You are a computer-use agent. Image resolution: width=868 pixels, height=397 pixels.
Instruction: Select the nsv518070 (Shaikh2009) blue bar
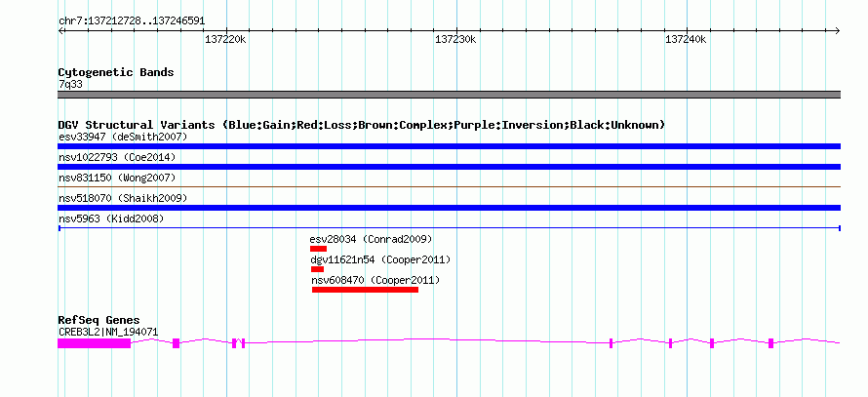(x=449, y=208)
